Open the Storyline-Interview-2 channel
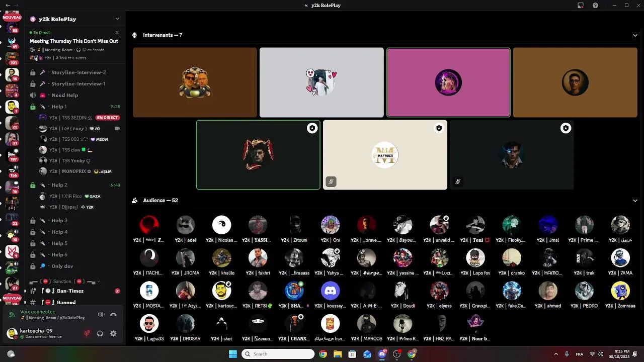Screen dimensions: 644x362 click(x=74, y=72)
